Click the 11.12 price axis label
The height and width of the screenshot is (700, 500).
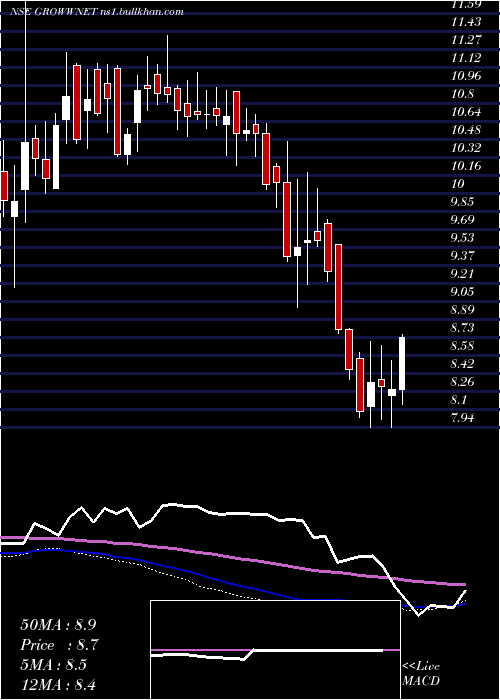coord(466,58)
